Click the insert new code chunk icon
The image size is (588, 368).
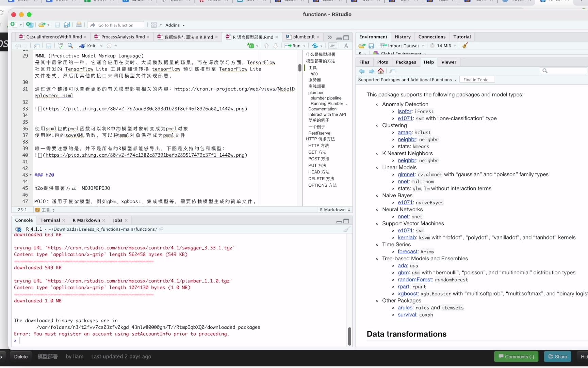[251, 46]
